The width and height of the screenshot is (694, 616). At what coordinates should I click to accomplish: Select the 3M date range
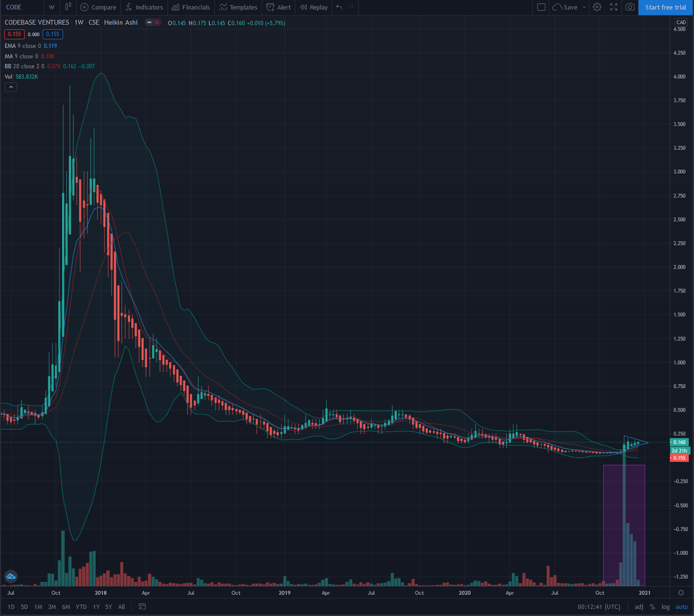click(x=52, y=607)
